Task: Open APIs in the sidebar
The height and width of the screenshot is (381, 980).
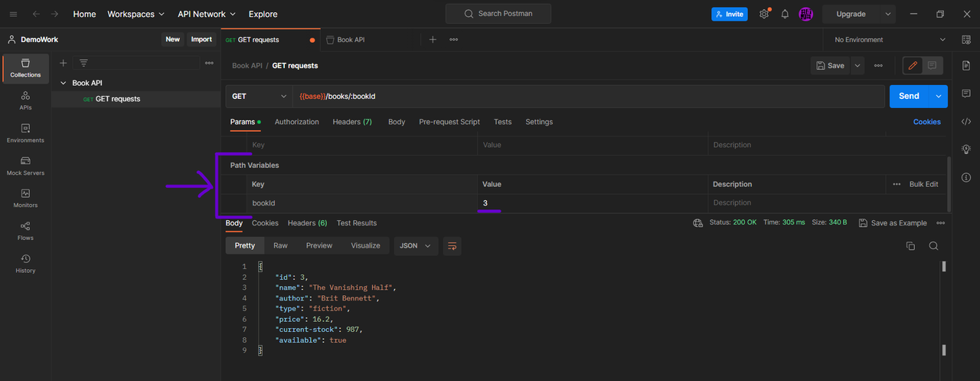Action: tap(25, 100)
